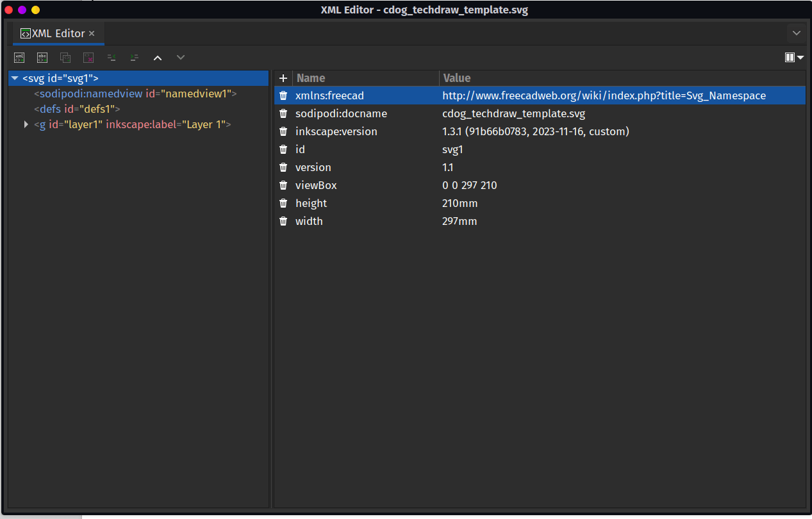Viewport: 812px width, 519px height.
Task: Delete the xmlns:freecad attribute via trash icon
Action: [x=283, y=95]
